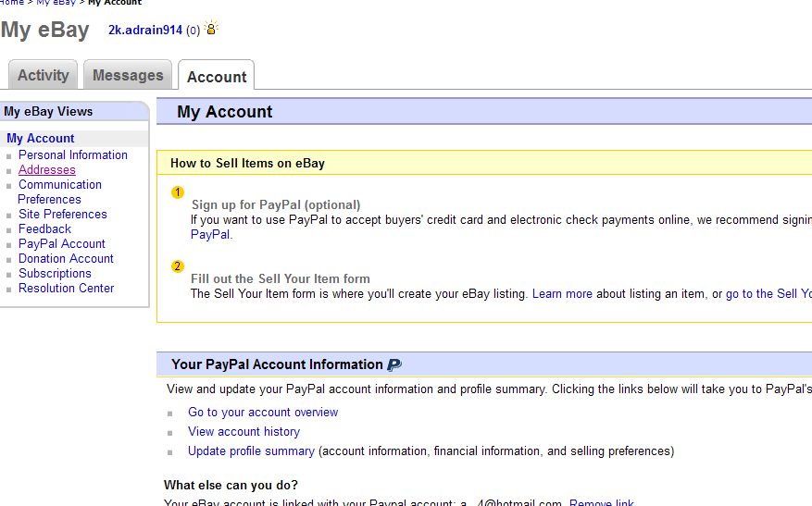812x506 pixels.
Task: Click Remove link for PayPal account
Action: tap(601, 502)
